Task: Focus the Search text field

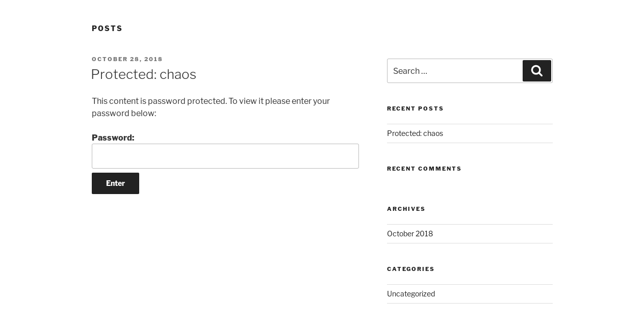Action: (454, 71)
